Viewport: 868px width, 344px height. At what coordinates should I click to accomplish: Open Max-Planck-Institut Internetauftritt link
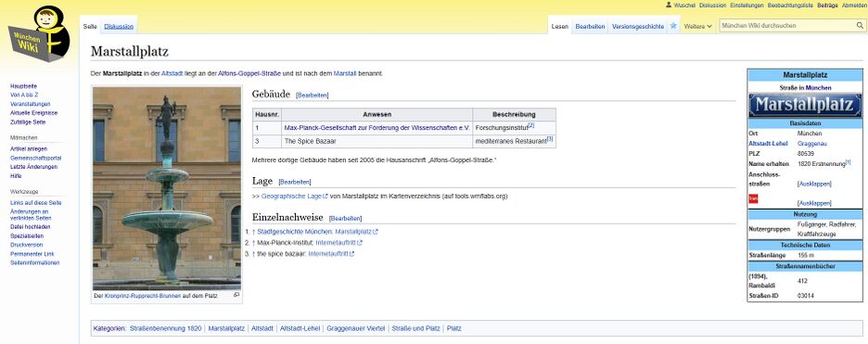pyautogui.click(x=338, y=242)
